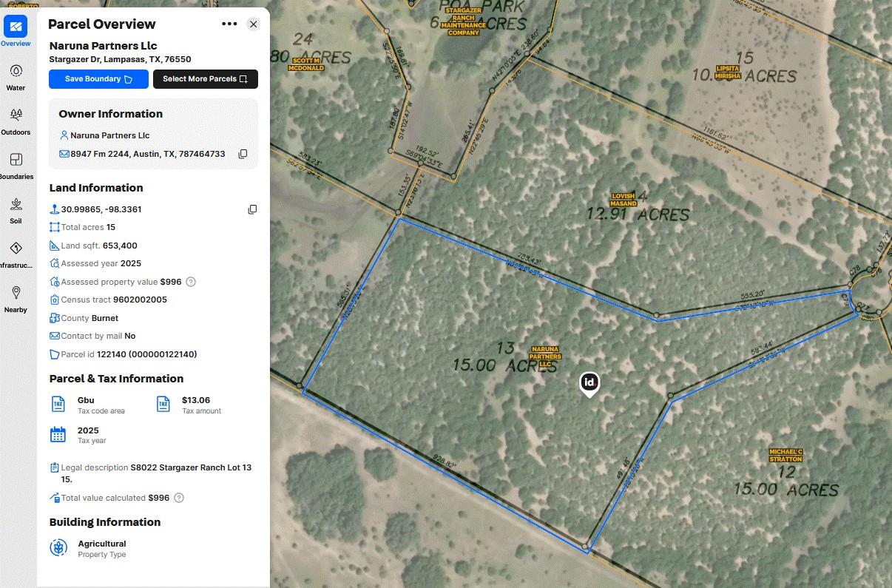The image size is (892, 588).
Task: Switch to the Boundaries tool
Action: point(16,166)
